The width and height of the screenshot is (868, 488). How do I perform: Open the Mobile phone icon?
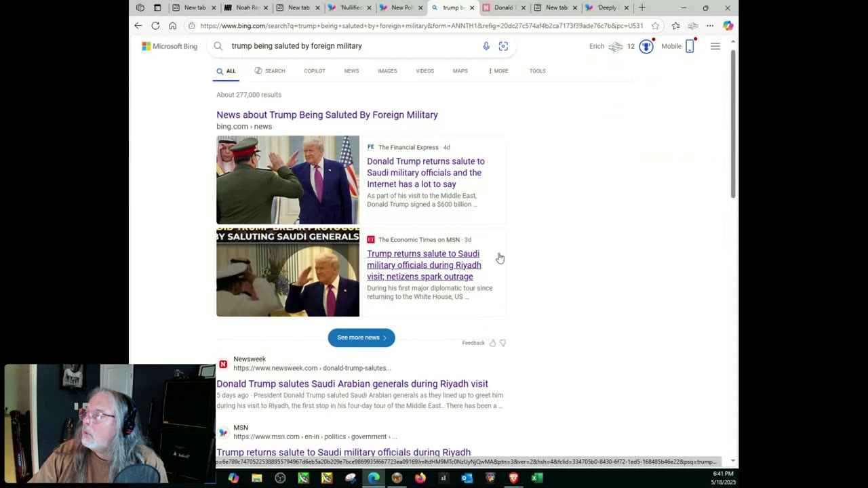pyautogui.click(x=690, y=46)
